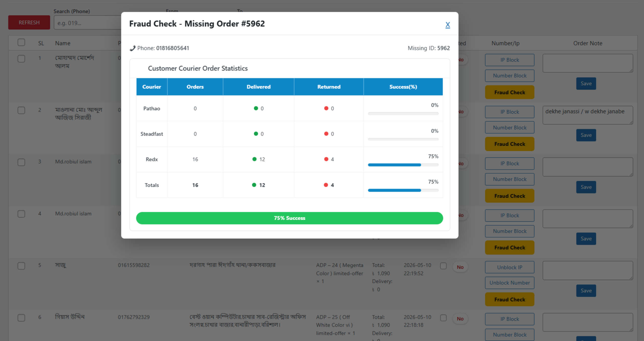Click IP Block in row 4
Image resolution: width=644 pixels, height=341 pixels.
(x=510, y=216)
